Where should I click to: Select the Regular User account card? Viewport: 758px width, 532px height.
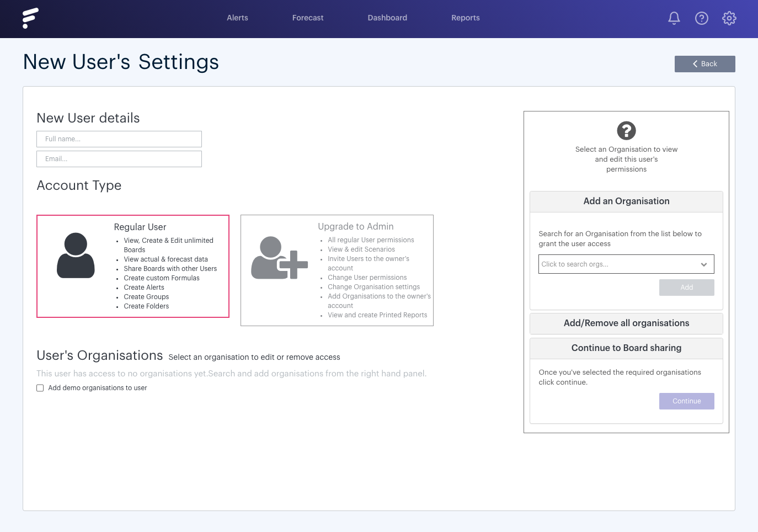click(133, 267)
